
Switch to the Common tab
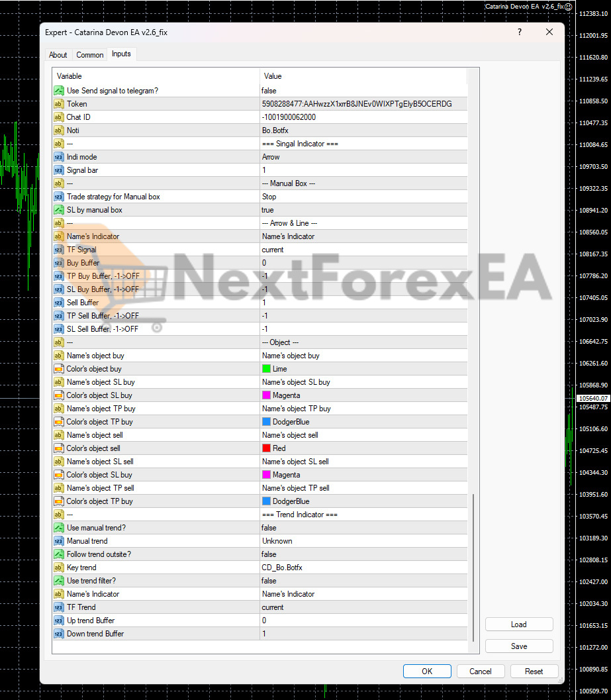(x=89, y=55)
